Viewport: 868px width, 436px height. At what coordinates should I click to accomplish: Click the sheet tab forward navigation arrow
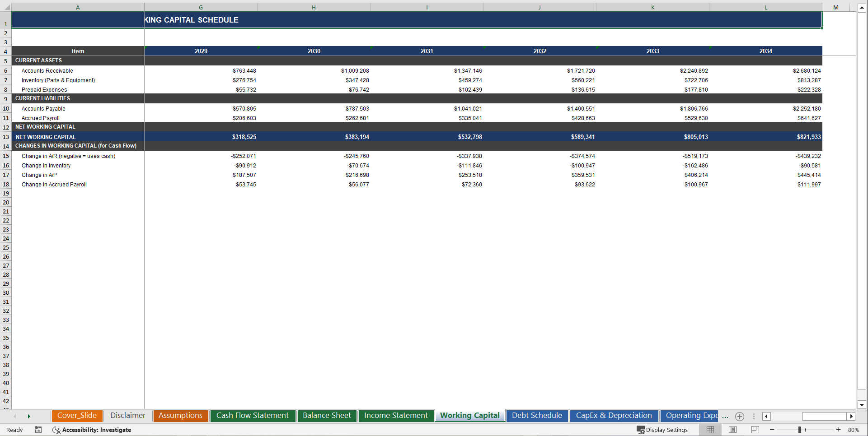29,416
